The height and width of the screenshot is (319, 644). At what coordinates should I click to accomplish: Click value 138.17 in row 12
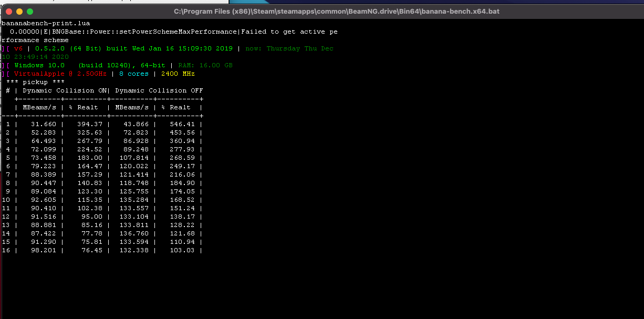pos(182,217)
